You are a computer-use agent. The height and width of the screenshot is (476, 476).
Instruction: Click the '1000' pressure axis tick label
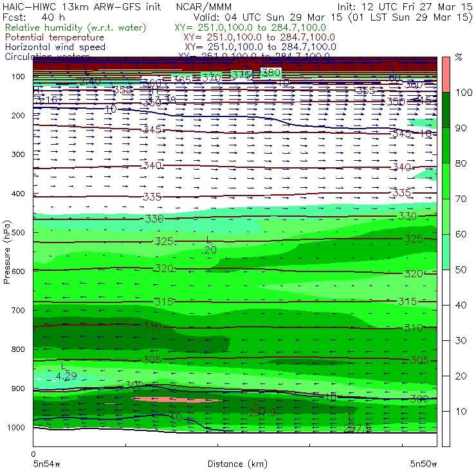pos(16,427)
